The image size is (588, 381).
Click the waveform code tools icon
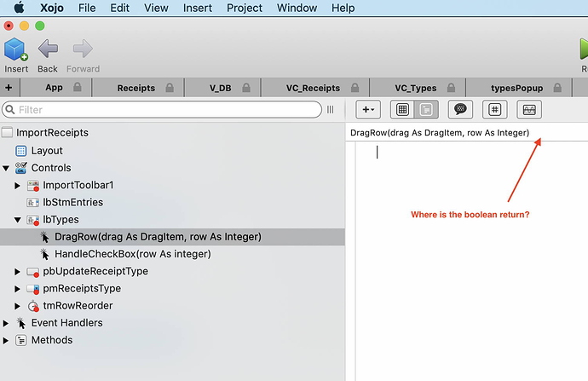point(529,109)
